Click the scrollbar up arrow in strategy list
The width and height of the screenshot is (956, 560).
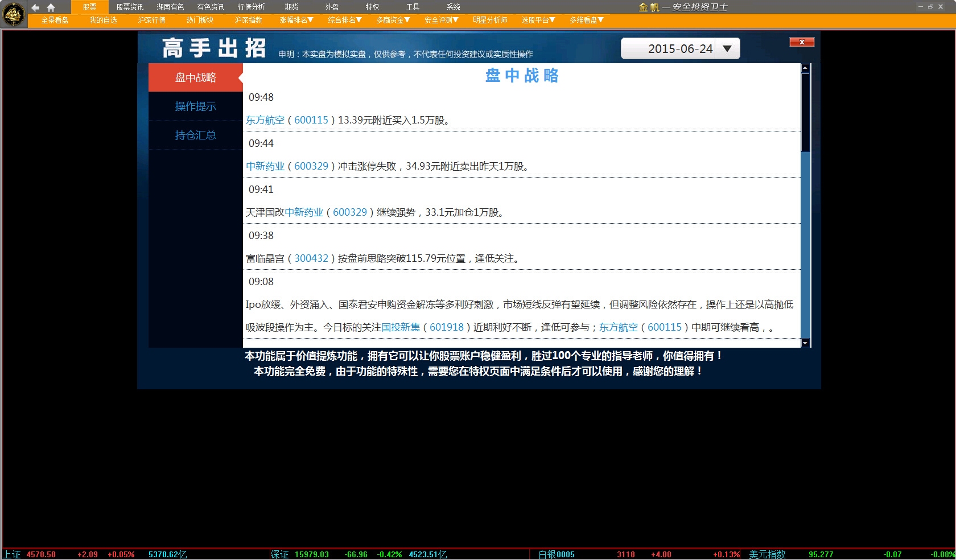click(805, 68)
